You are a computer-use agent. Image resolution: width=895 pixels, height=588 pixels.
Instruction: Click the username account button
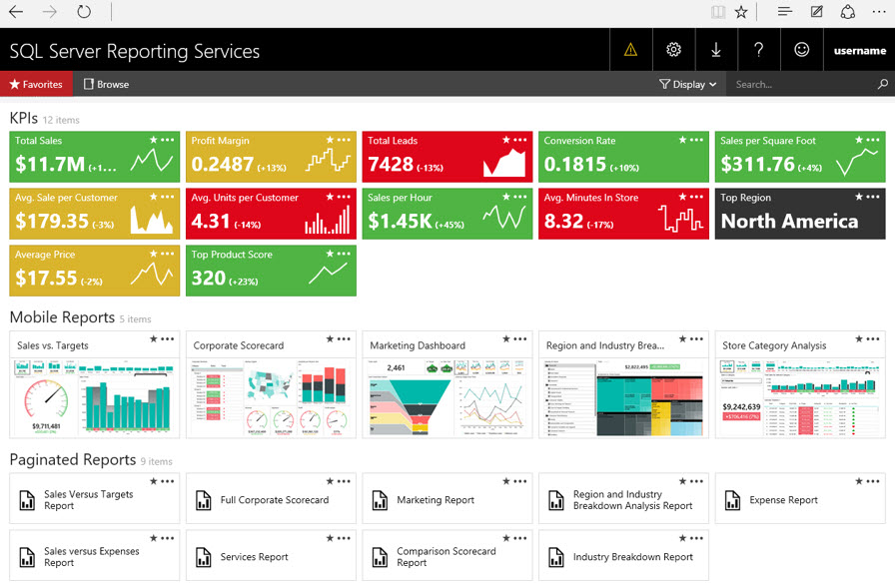click(860, 50)
